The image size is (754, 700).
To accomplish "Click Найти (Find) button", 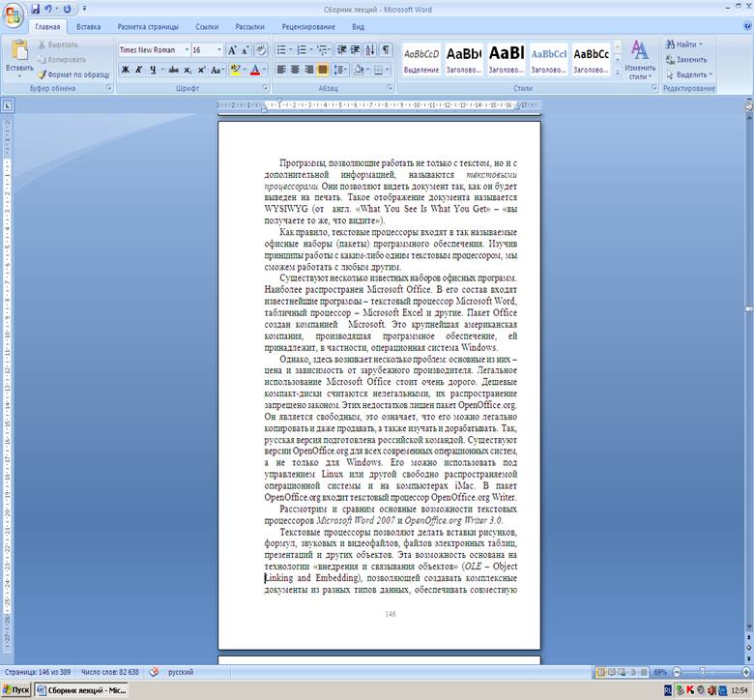I will [x=684, y=44].
